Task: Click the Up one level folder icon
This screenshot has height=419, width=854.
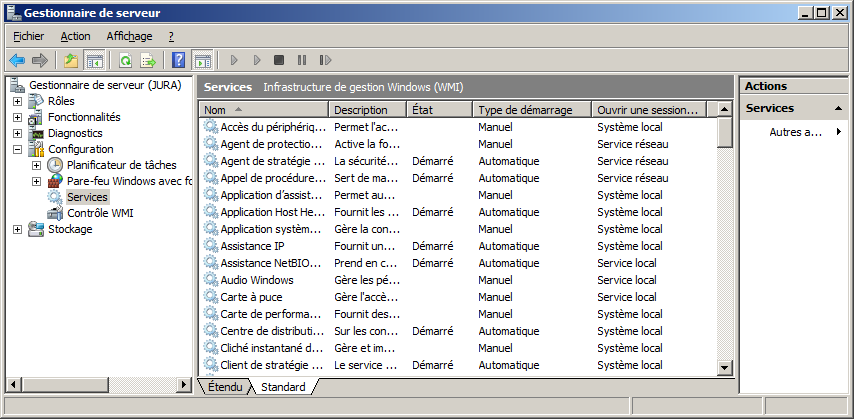Action: pos(71,60)
